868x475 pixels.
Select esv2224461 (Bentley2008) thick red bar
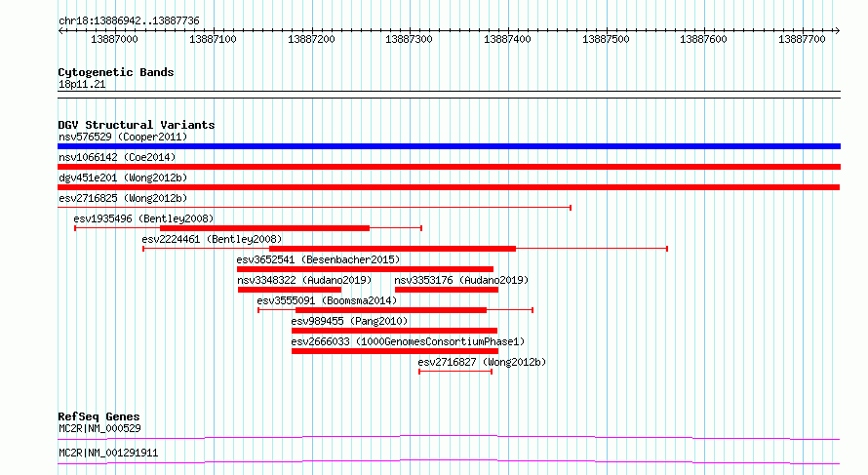click(392, 249)
